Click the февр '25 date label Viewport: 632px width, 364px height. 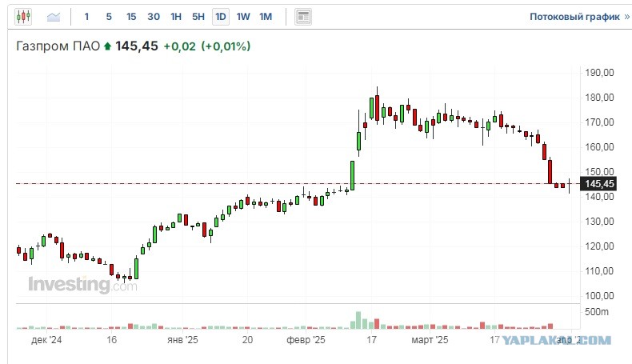click(306, 340)
